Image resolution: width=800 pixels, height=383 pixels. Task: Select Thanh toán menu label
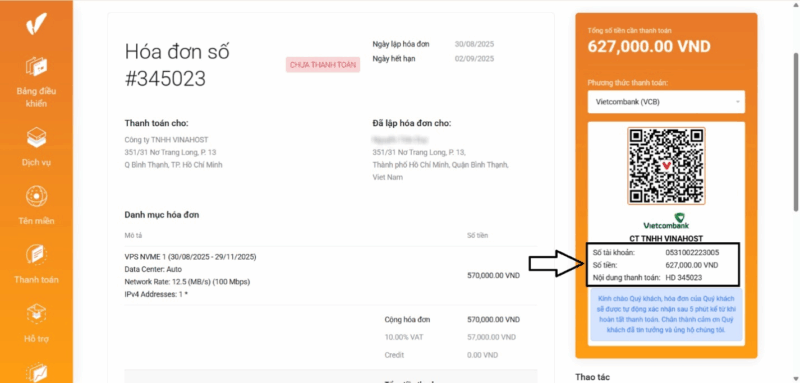coord(36,280)
